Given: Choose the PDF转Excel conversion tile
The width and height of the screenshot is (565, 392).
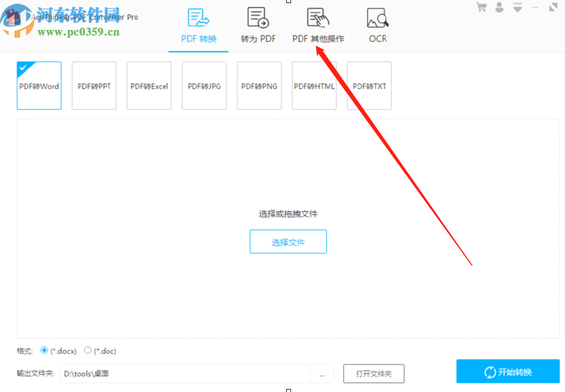Looking at the screenshot, I should [149, 86].
